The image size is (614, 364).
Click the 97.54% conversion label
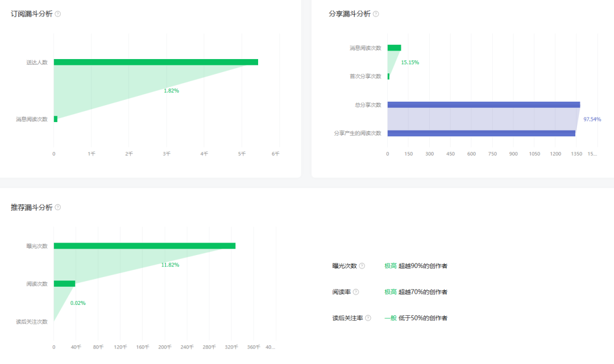[592, 119]
